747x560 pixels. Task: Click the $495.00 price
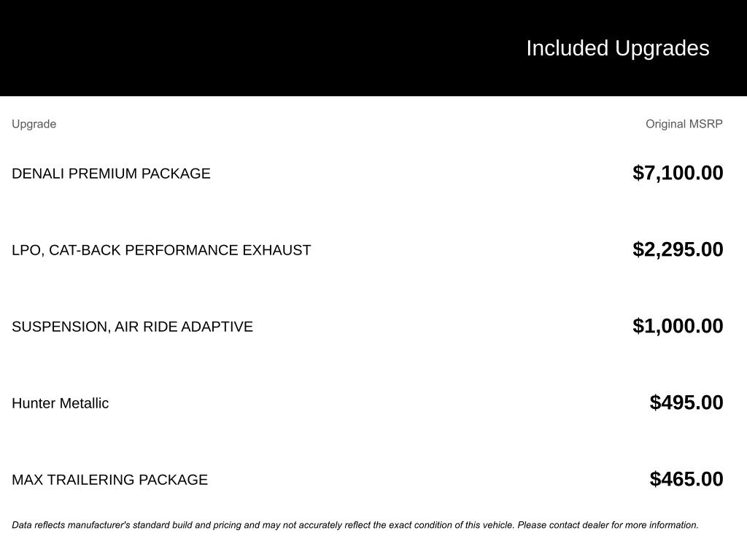(686, 402)
